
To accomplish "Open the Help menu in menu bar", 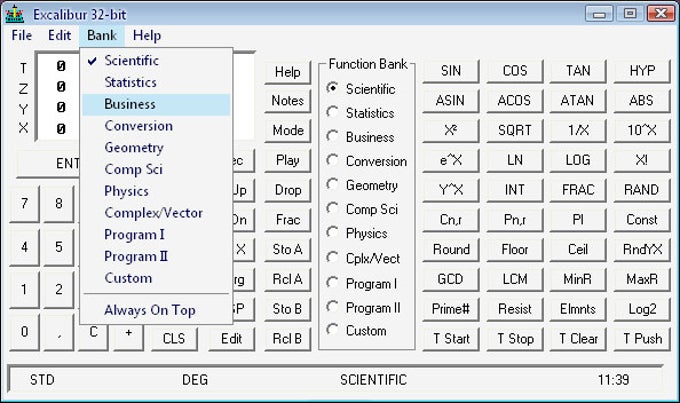I will point(147,35).
